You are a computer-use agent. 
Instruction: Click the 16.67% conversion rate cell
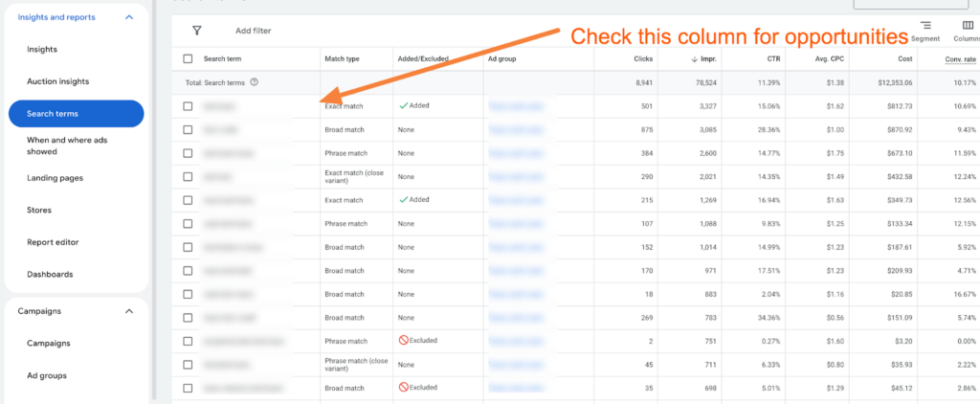coord(965,294)
